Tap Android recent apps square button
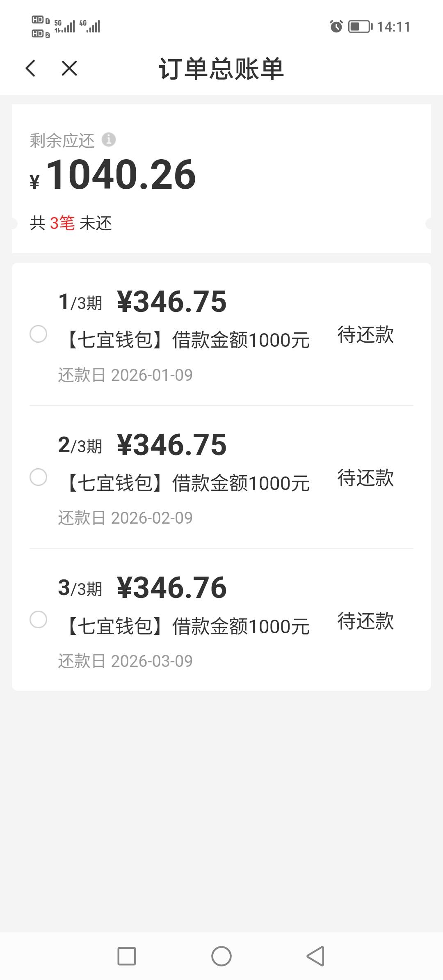The width and height of the screenshot is (443, 980). coord(127,956)
